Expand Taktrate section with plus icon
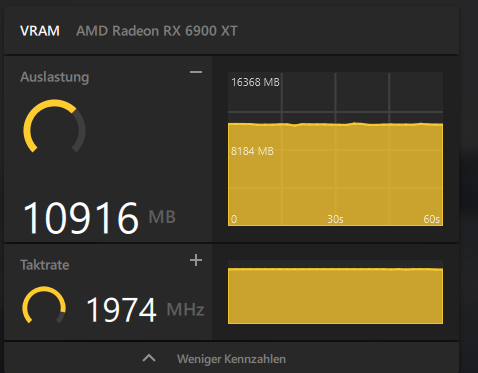Screen dimensions: 478x373 (x=196, y=260)
